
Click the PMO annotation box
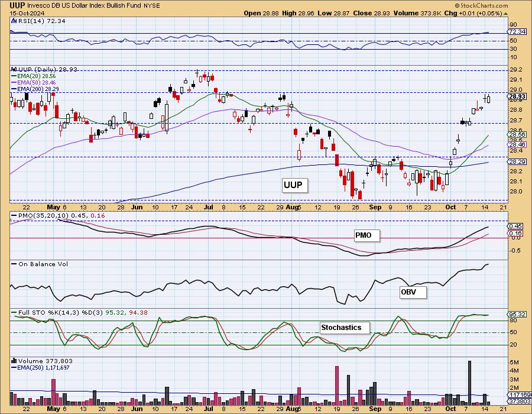click(366, 235)
